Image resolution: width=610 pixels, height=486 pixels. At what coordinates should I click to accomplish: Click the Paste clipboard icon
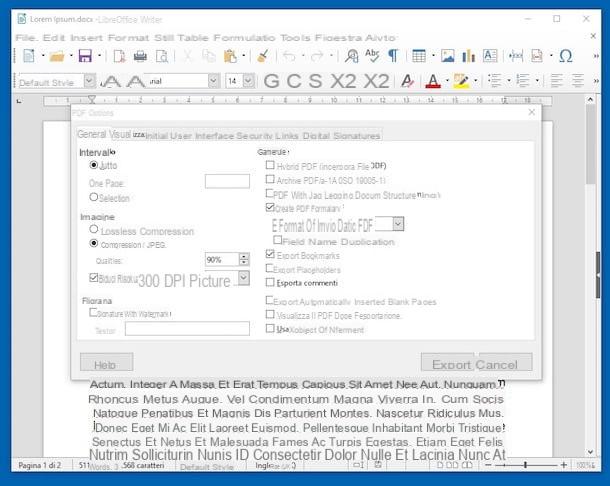tap(230, 56)
